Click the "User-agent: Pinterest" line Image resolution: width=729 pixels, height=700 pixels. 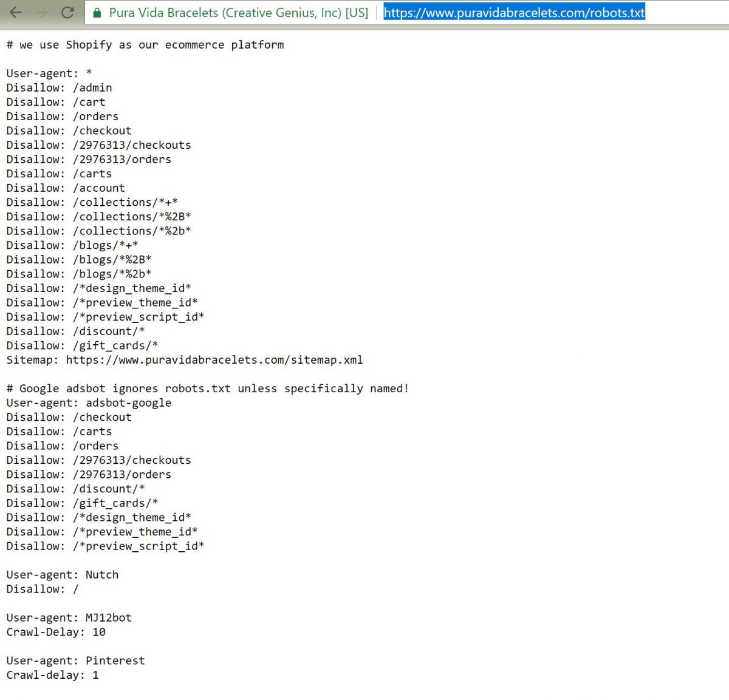(75, 661)
